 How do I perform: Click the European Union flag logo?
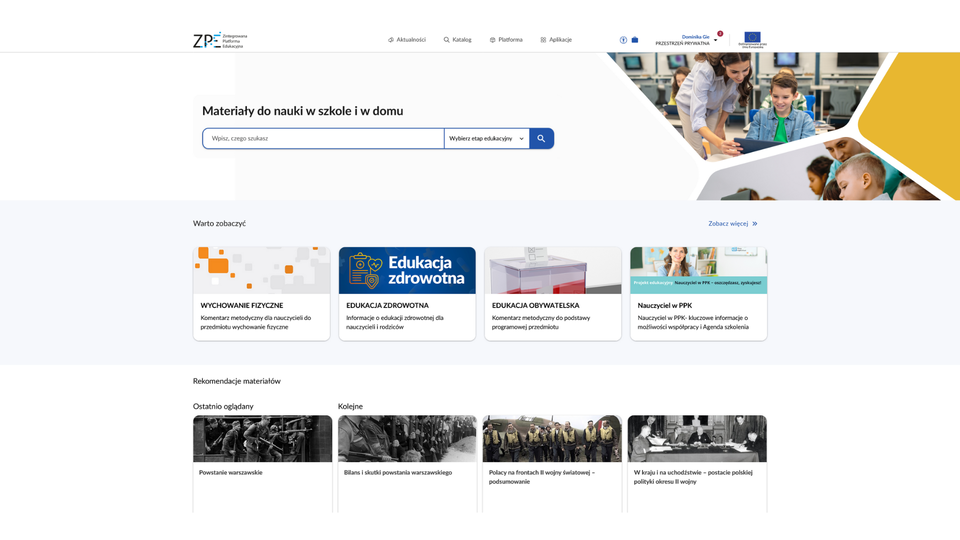click(x=752, y=39)
